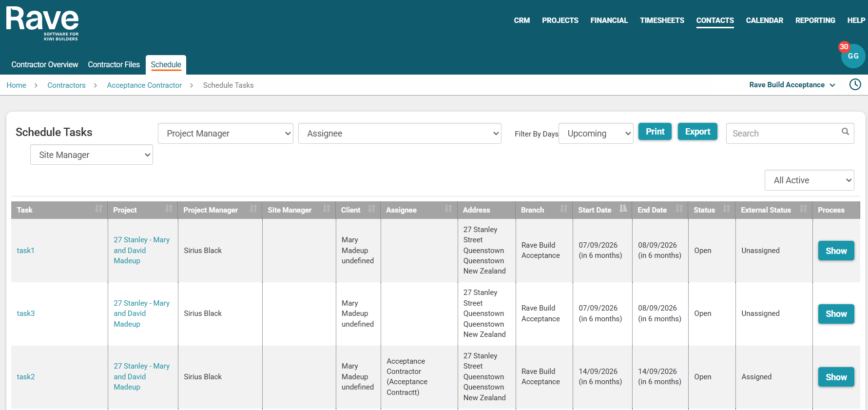Switch to Contractor Files tab
The height and width of the screenshot is (410, 868).
114,64
